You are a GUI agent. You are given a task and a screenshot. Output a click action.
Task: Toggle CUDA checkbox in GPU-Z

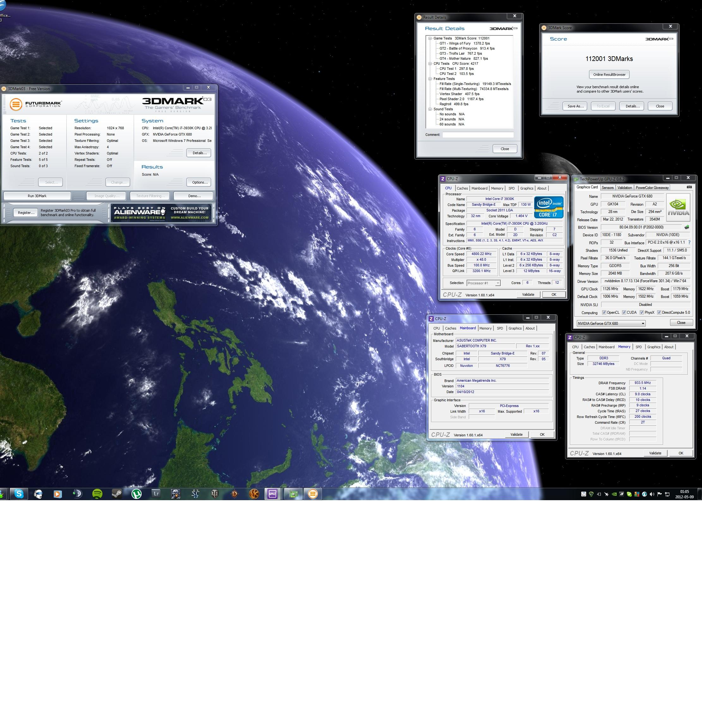[624, 312]
